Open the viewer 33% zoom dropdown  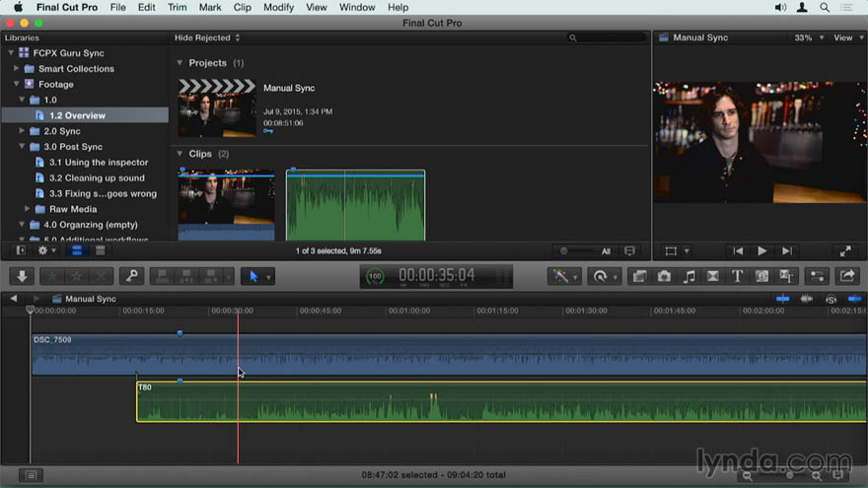[x=809, y=37]
